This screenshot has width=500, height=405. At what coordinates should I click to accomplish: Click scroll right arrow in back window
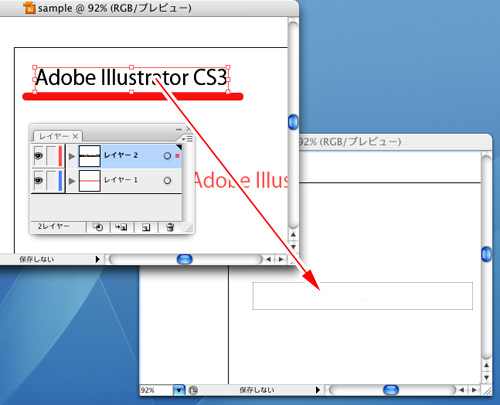[x=474, y=390]
